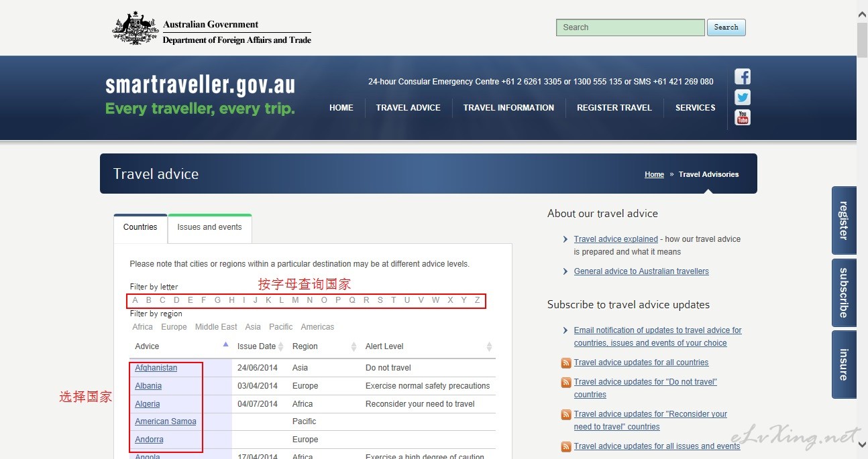Click RSS icon for "Do not travel" updates
Viewport: 868px width, 459px height.
(566, 382)
